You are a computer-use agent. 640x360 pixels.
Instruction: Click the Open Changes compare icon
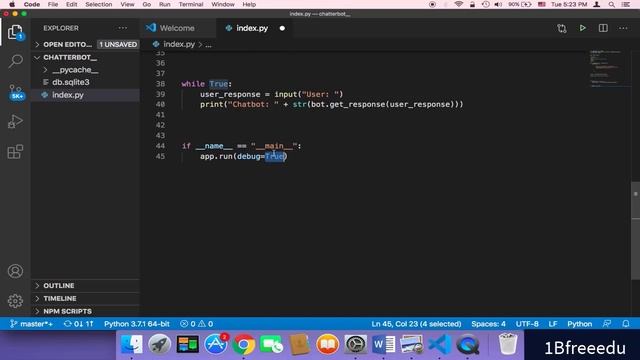pos(562,28)
